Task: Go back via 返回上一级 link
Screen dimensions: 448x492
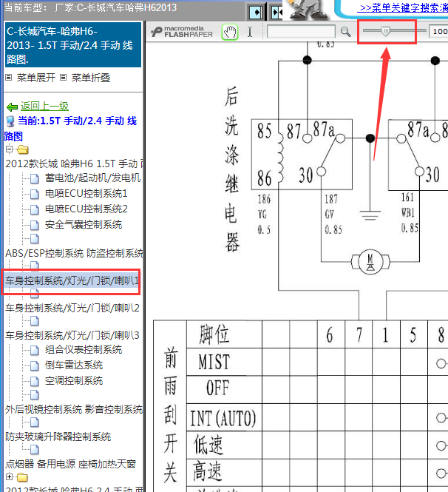Action: point(44,107)
